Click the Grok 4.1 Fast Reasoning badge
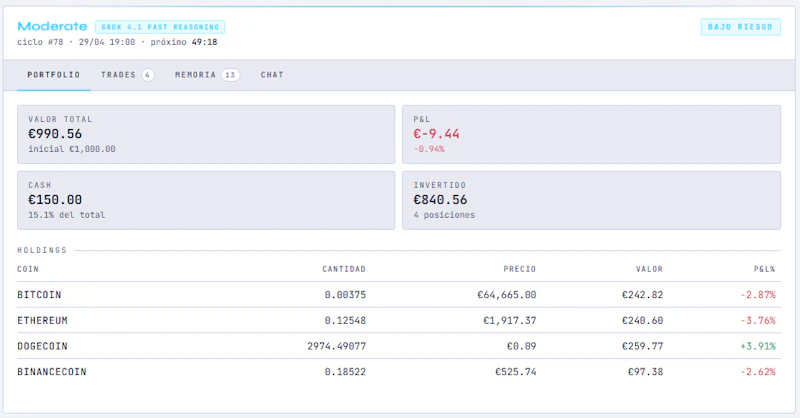The image size is (800, 418). pyautogui.click(x=160, y=27)
